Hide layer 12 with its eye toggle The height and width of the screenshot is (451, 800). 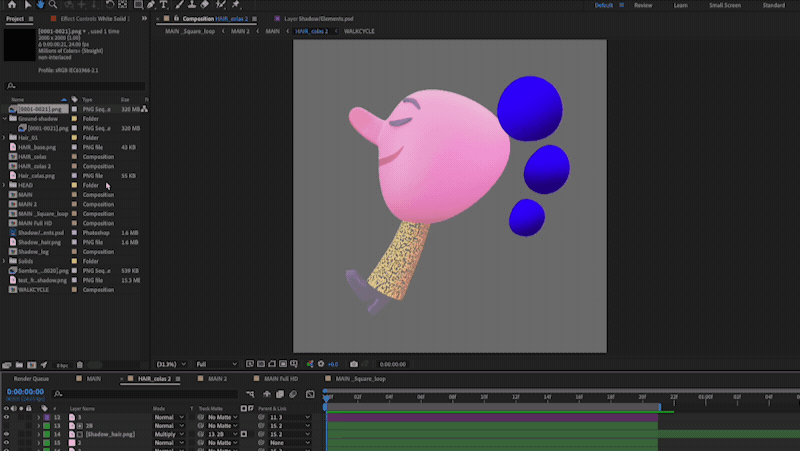(6, 417)
